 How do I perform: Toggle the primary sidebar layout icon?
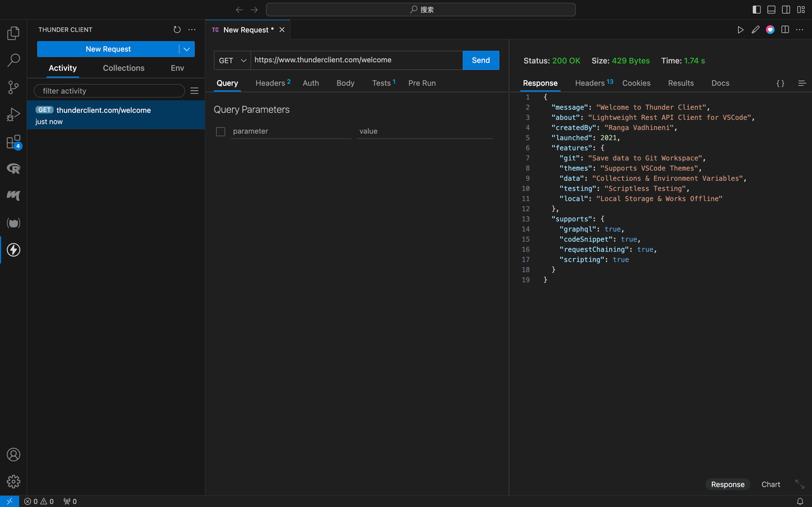click(x=757, y=10)
